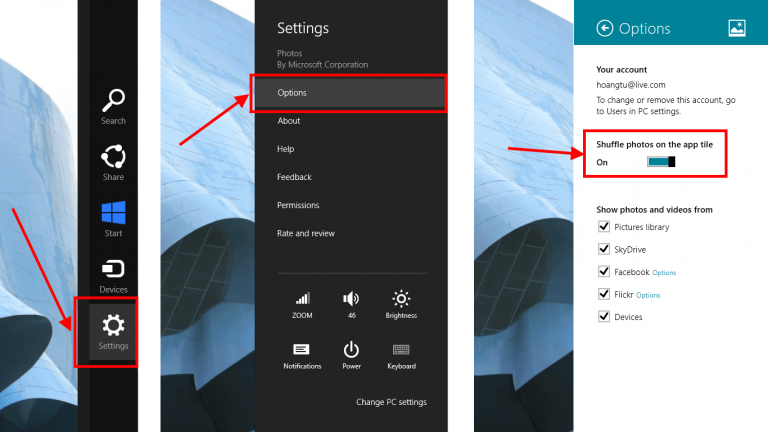This screenshot has width=768, height=432.
Task: Click the 'By Microsoft Corporation' text
Action: (x=322, y=65)
